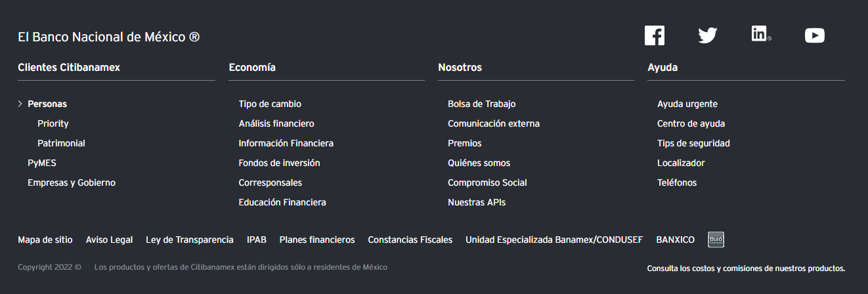Click the Buró de Entidades icon

click(716, 240)
